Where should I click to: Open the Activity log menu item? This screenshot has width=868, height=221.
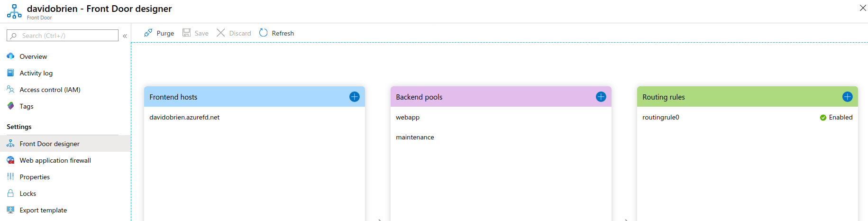65,73
